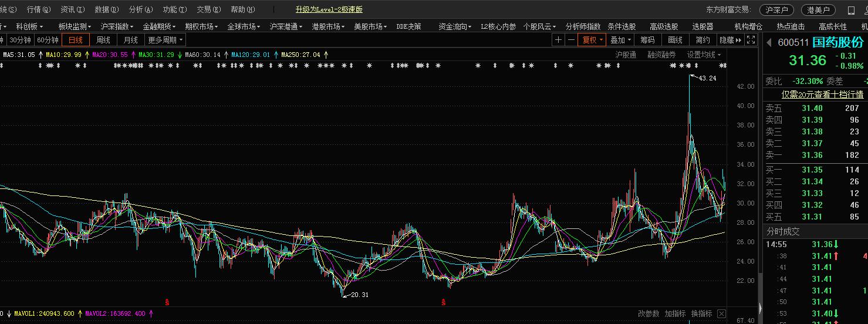Toggle the 筹码 chip distribution view
868x324 pixels.
click(647, 40)
